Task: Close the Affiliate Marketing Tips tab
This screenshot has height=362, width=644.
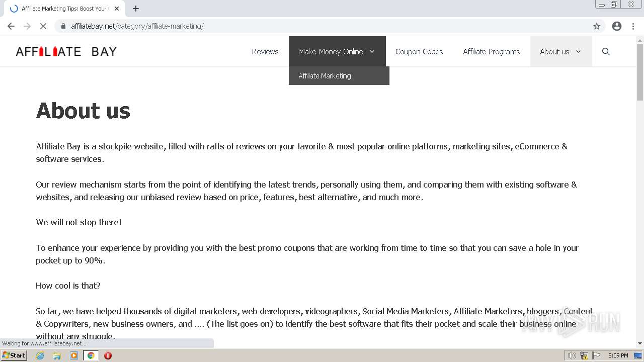Action: (x=117, y=9)
